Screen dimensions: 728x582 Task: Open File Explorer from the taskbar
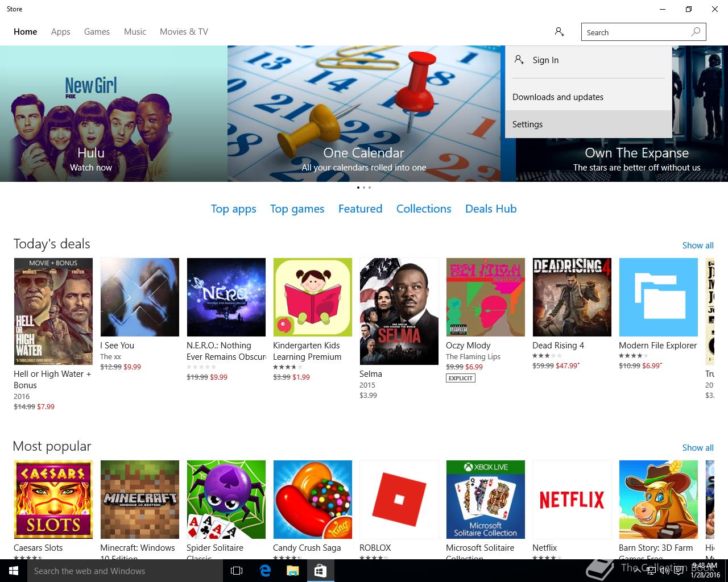coord(292,571)
